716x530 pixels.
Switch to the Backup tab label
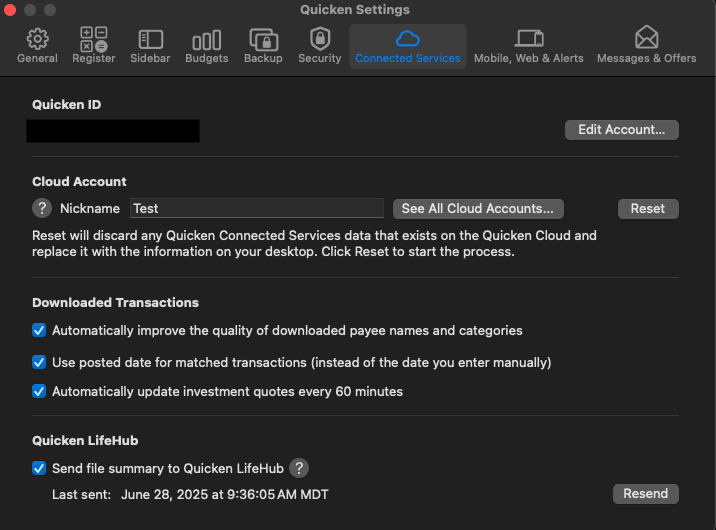(x=263, y=58)
